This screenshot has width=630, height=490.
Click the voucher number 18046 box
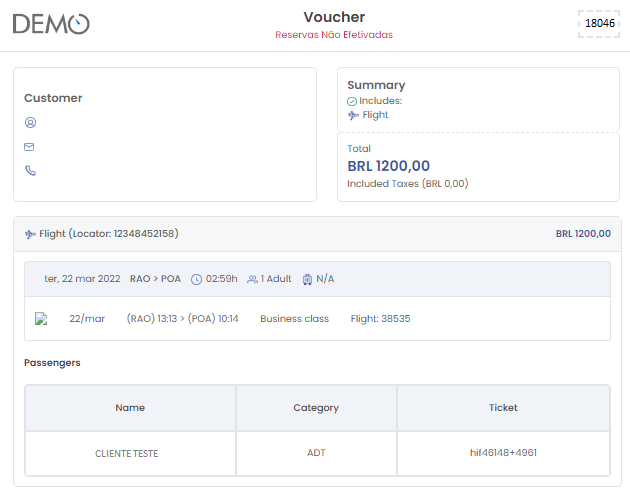point(599,24)
